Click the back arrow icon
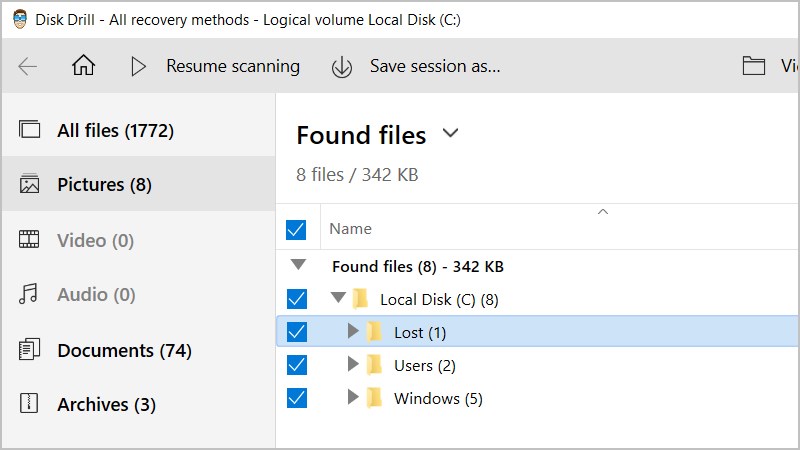This screenshot has height=450, width=800. click(28, 66)
